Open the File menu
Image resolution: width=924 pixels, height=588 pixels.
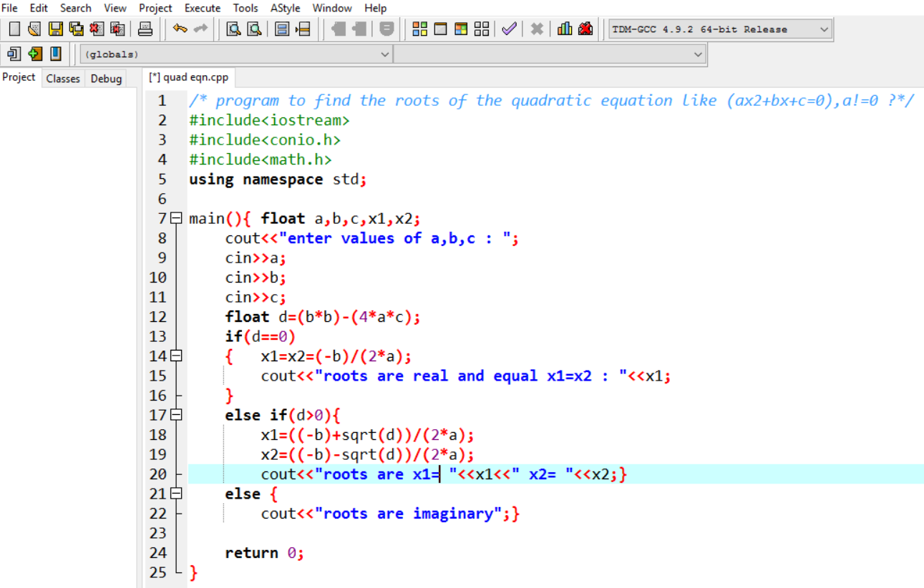[x=9, y=8]
